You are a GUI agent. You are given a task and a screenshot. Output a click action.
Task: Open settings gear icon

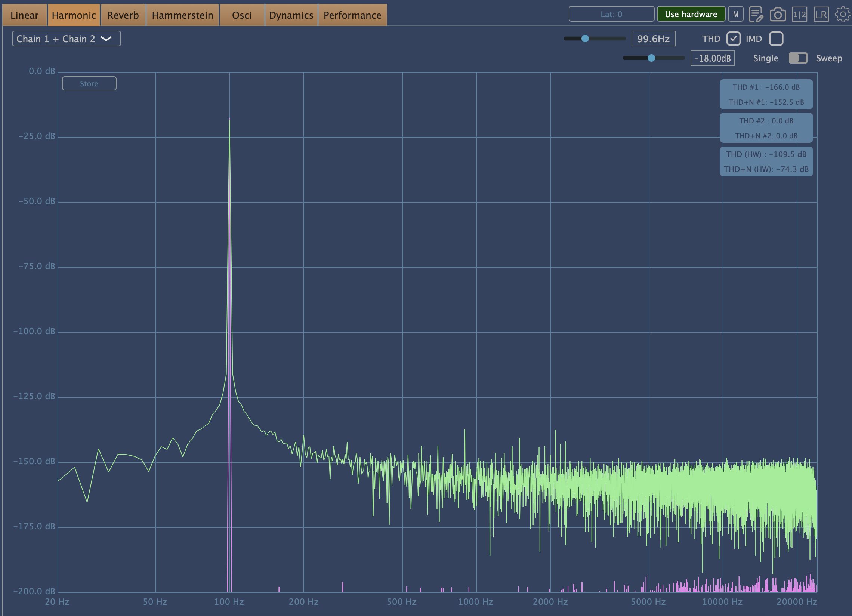pos(843,15)
